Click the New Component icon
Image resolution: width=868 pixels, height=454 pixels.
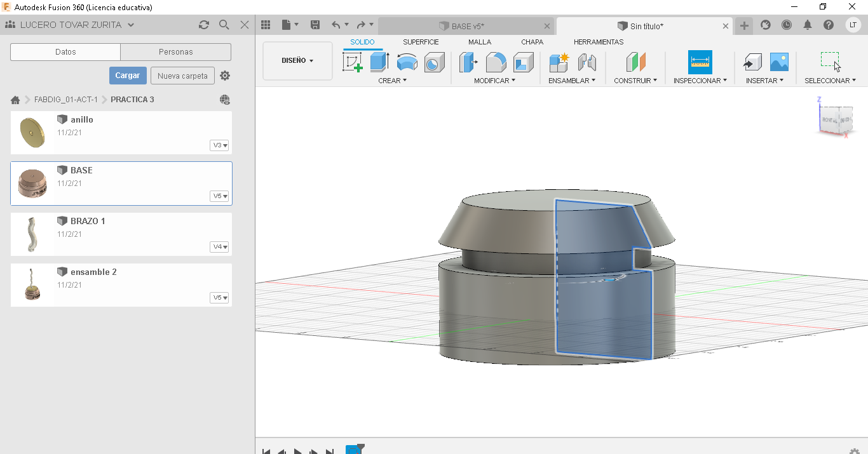point(559,62)
